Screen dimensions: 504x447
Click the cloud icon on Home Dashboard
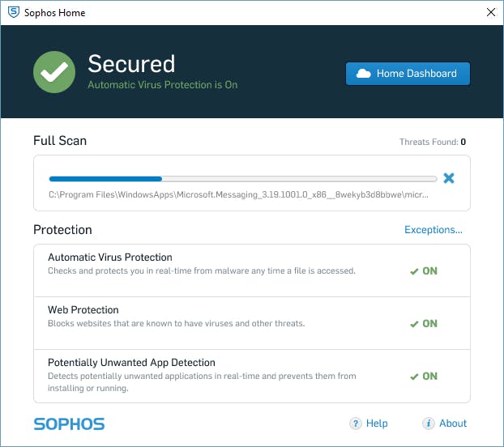[x=363, y=74]
